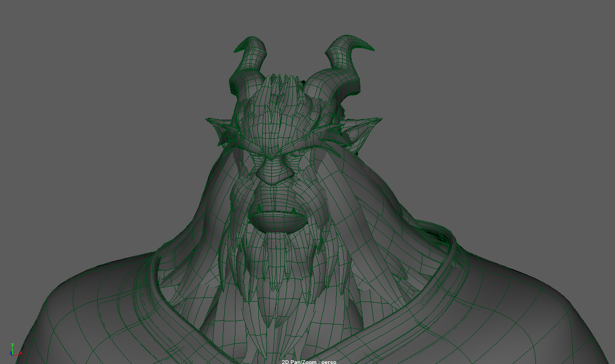
Task: Pick the pointed ear on the left side
Action: 220,131
